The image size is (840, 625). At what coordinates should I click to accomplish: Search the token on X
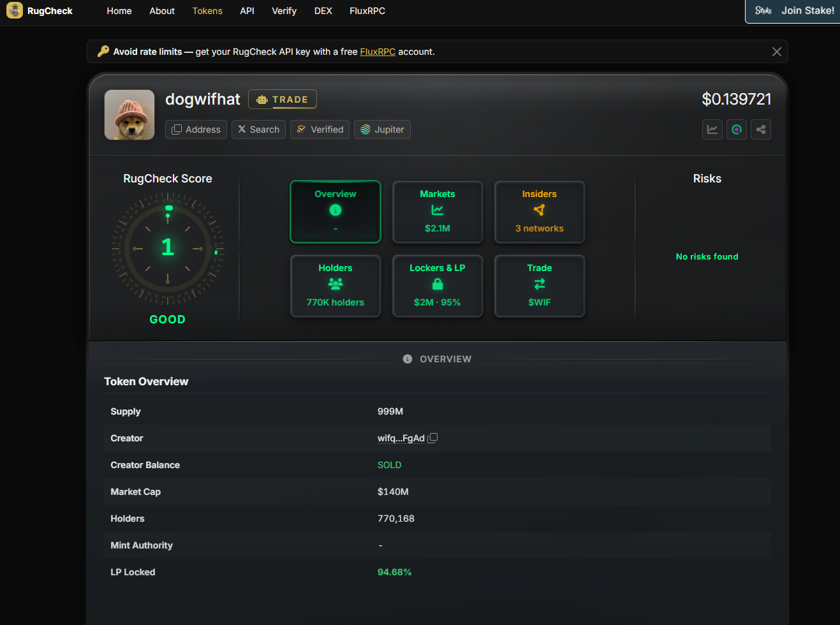[258, 129]
